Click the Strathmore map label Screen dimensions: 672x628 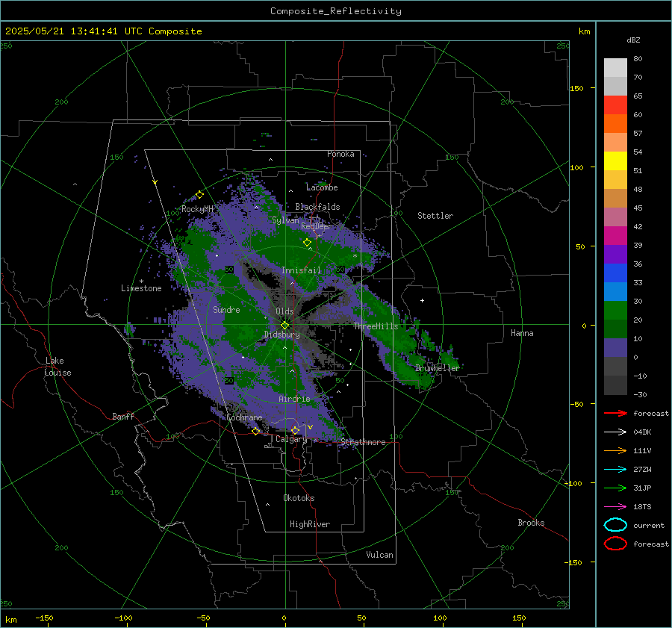(363, 442)
